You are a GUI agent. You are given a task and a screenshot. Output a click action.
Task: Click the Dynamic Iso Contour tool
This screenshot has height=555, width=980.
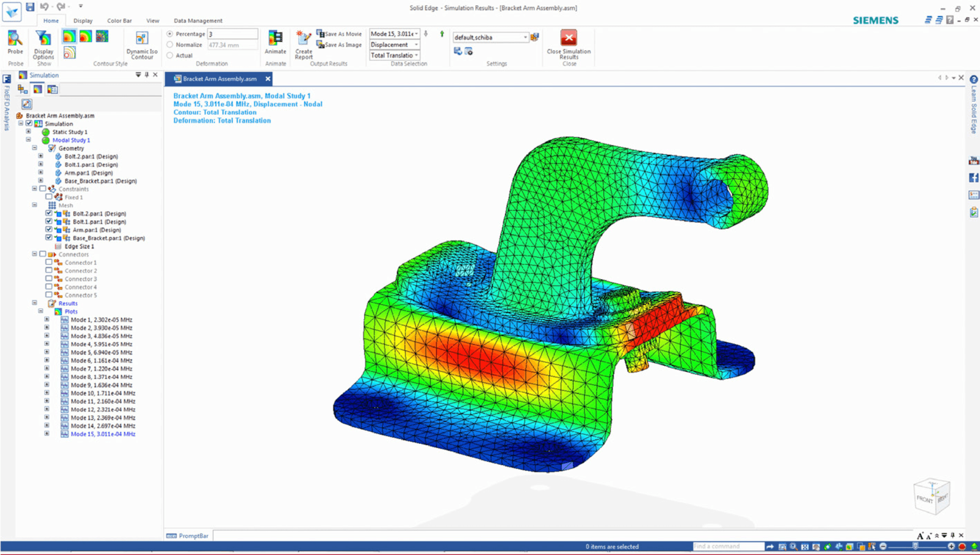point(142,44)
